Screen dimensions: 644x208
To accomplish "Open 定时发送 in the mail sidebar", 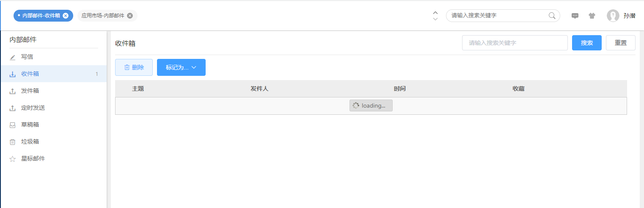I will click(33, 108).
